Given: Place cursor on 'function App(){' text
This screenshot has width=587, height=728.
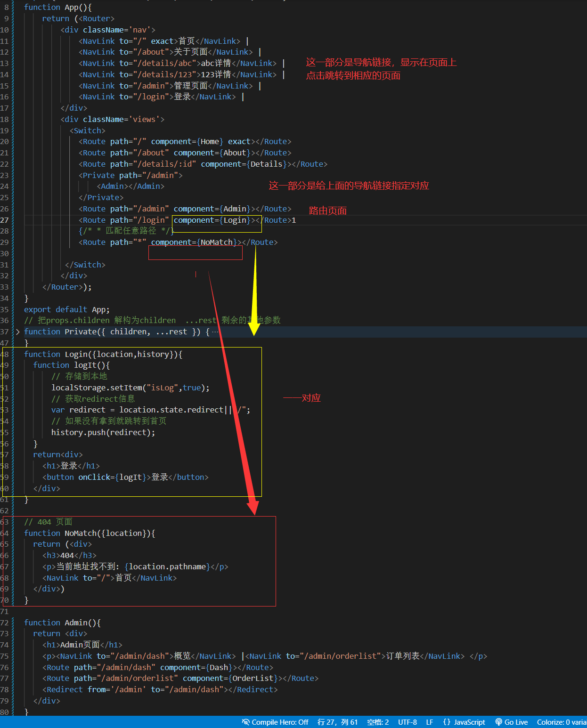Looking at the screenshot, I should 58,7.
